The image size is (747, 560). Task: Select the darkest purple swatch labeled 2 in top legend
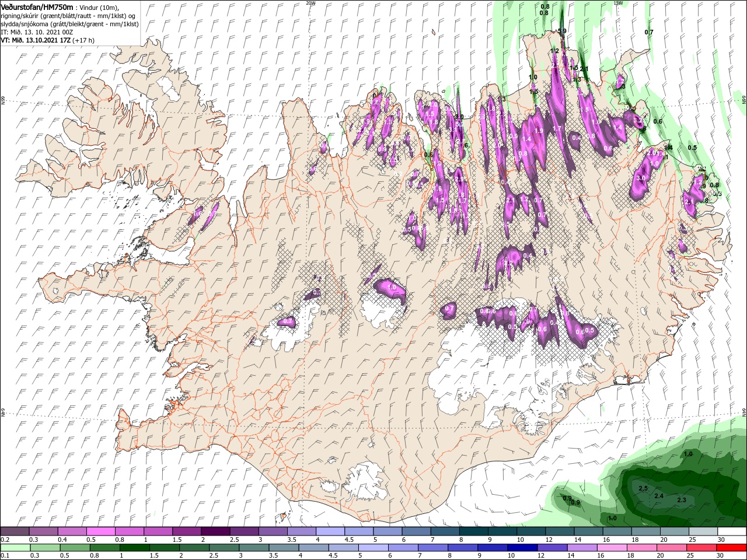[x=215, y=531]
